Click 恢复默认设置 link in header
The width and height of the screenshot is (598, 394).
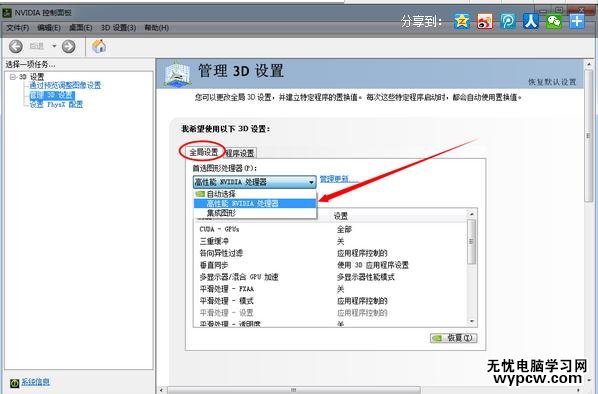(552, 82)
